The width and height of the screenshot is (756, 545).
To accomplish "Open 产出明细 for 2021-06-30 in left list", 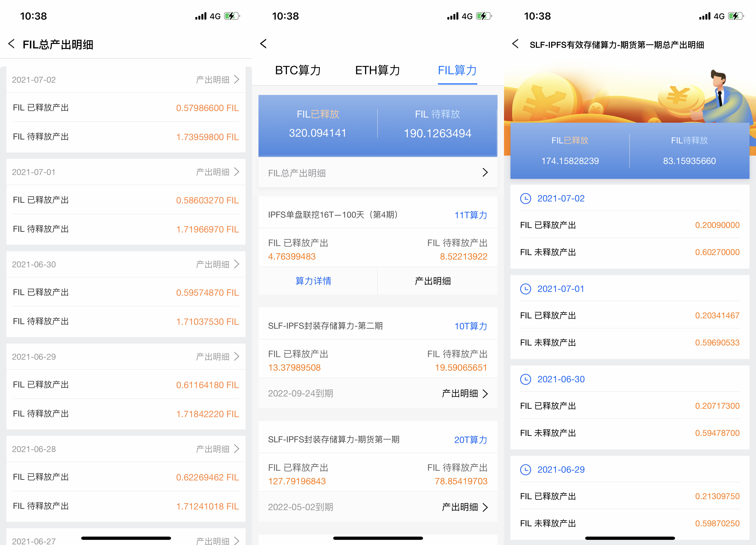I will (x=218, y=264).
